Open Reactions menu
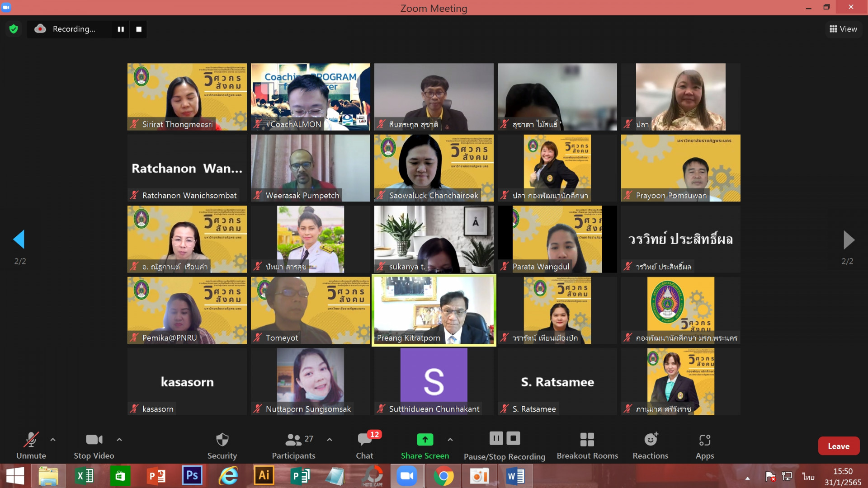Viewport: 868px width, 488px height. coord(651,446)
